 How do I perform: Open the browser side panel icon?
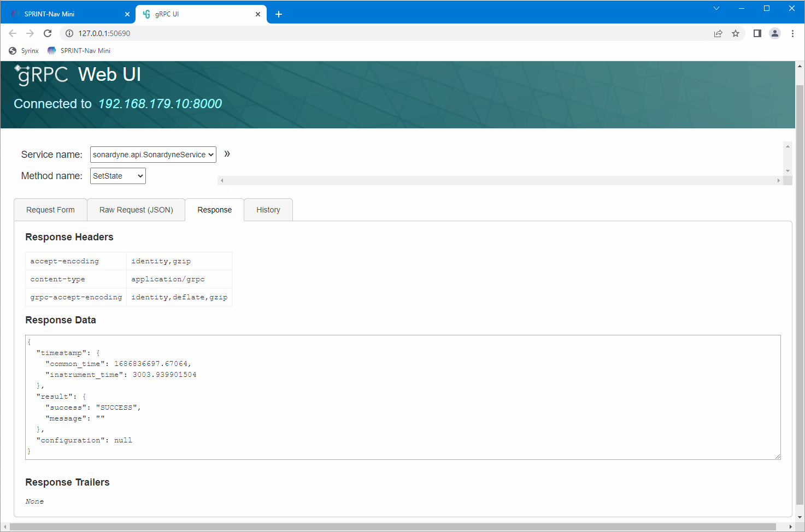click(x=757, y=33)
